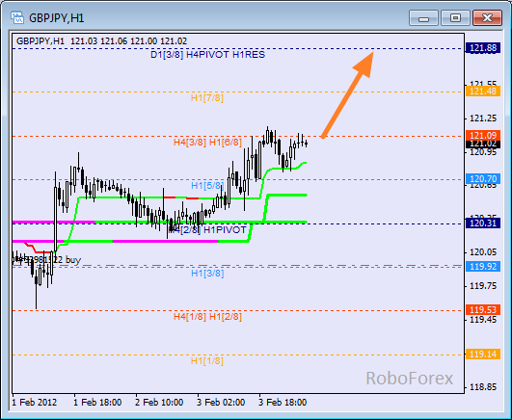Click the 119.14 price tag
The height and width of the screenshot is (420, 512).
[x=483, y=354]
